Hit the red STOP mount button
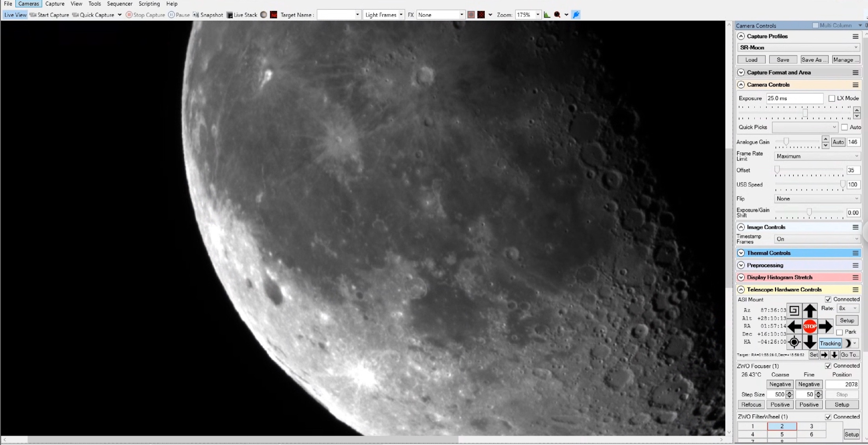The width and height of the screenshot is (868, 445). (x=810, y=326)
